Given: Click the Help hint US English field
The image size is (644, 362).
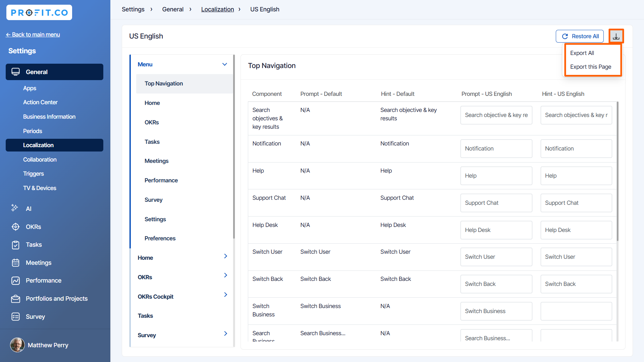Looking at the screenshot, I should tap(576, 176).
